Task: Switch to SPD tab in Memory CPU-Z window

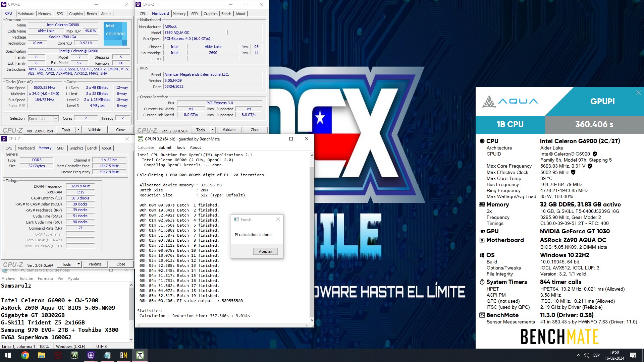Action: point(60,148)
